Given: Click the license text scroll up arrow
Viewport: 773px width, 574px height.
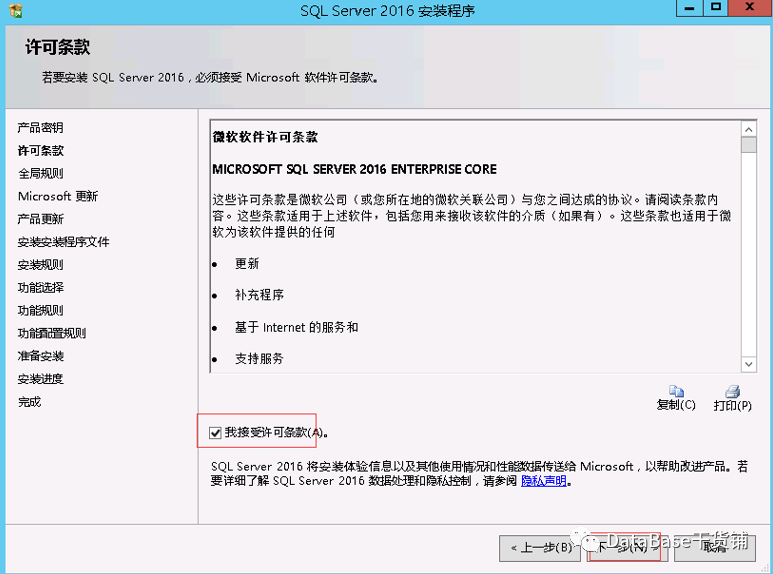Looking at the screenshot, I should point(748,129).
